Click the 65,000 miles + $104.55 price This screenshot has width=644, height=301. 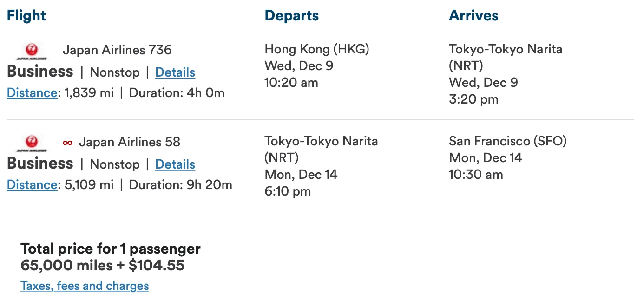pos(103,265)
